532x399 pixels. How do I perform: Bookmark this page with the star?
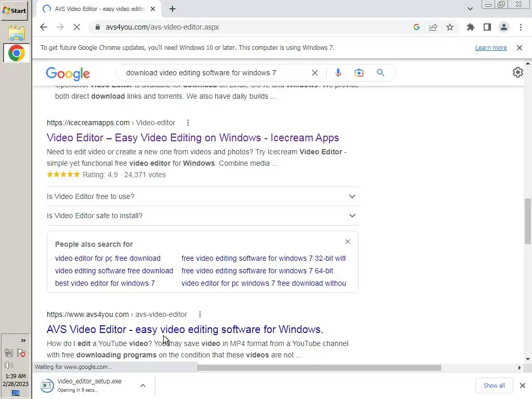click(x=450, y=27)
